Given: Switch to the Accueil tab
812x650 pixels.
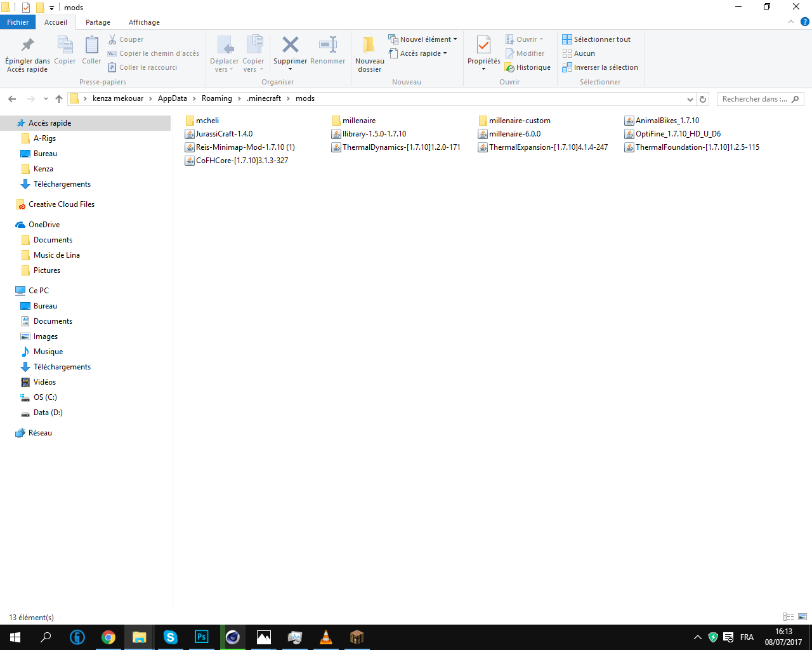Looking at the screenshot, I should 56,22.
